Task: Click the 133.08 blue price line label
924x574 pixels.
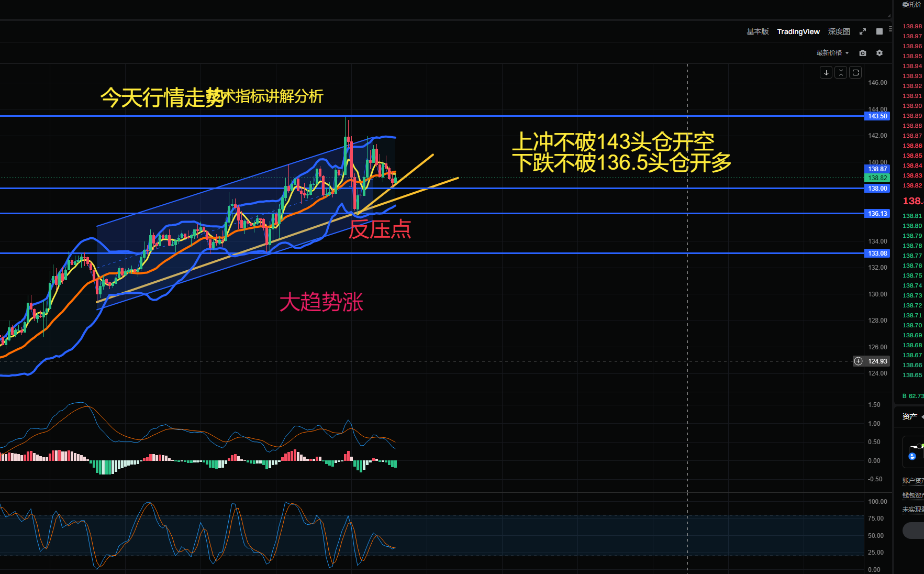Action: click(x=877, y=253)
